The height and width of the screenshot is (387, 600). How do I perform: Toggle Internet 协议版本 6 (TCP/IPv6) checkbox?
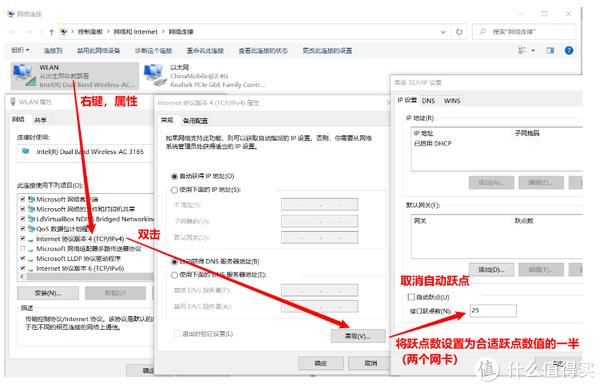click(x=23, y=268)
